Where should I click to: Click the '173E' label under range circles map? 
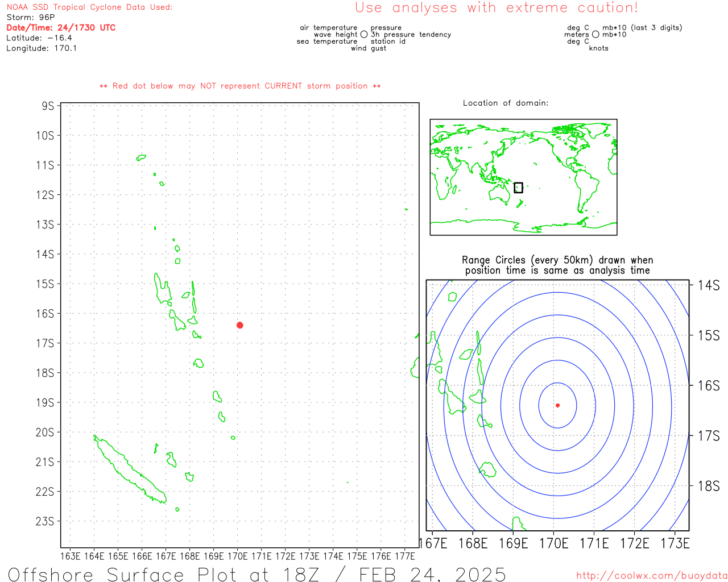pyautogui.click(x=675, y=543)
